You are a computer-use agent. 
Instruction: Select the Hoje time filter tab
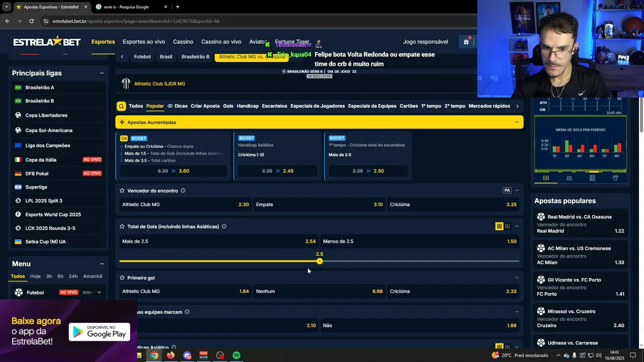(x=35, y=276)
